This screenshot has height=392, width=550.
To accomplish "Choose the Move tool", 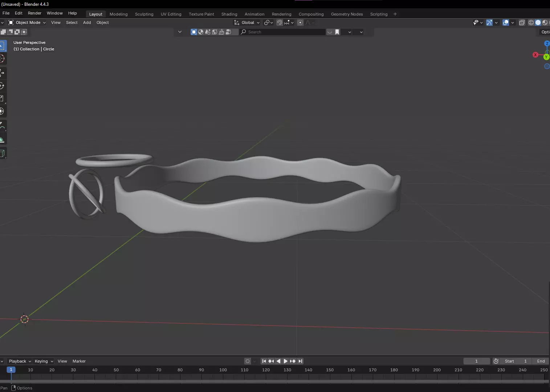I will 3,73.
